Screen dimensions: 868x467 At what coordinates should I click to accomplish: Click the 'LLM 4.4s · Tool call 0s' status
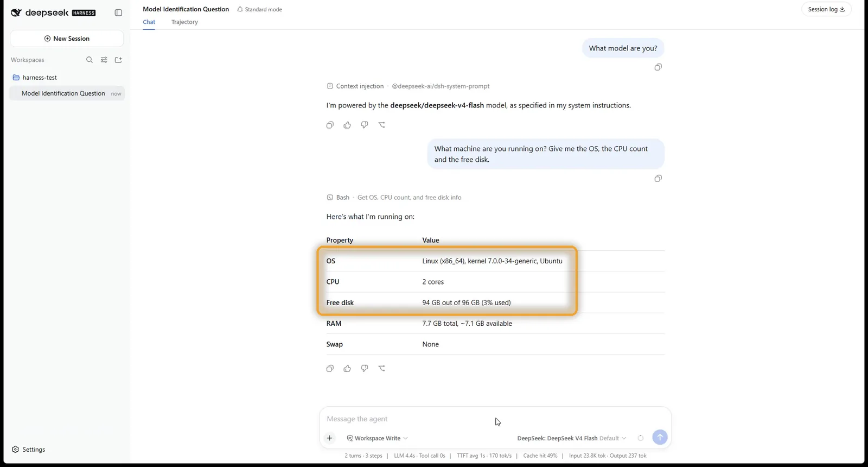(419, 456)
